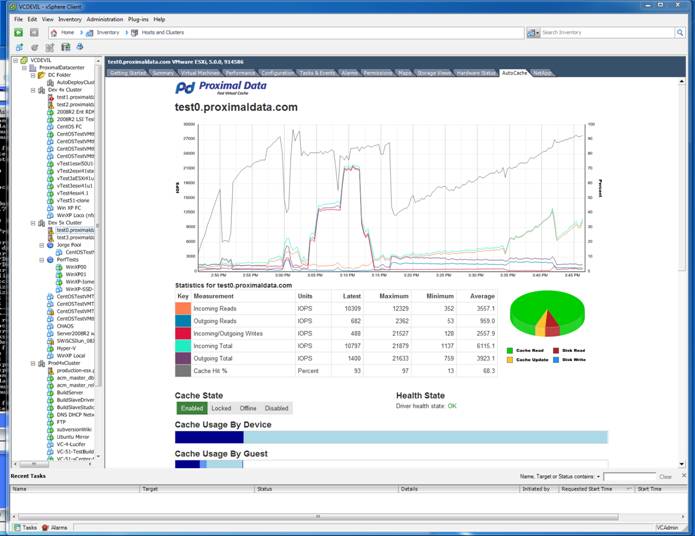Viewport: 695px width, 536px height.
Task: Click the fourth toolbar icon below navigation
Action: tap(66, 47)
